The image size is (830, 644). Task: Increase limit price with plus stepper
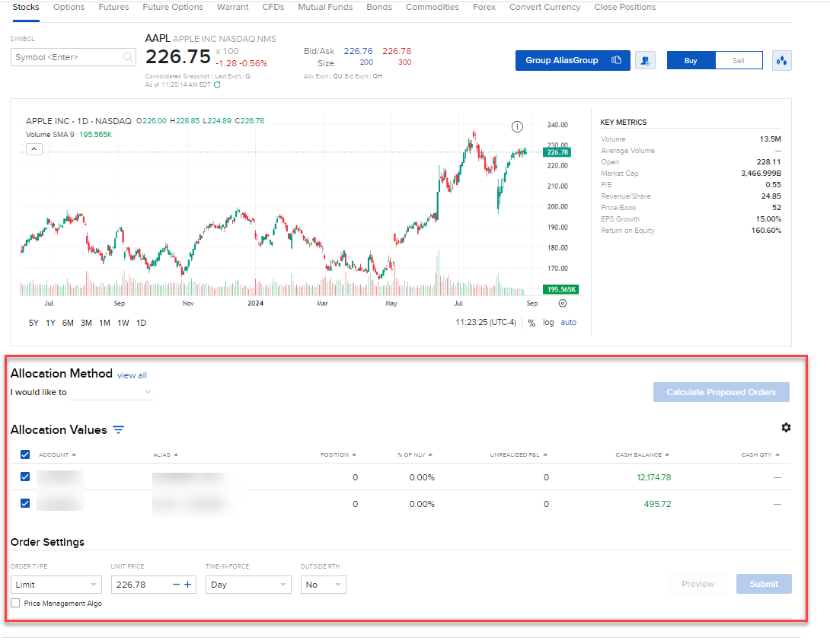[188, 585]
